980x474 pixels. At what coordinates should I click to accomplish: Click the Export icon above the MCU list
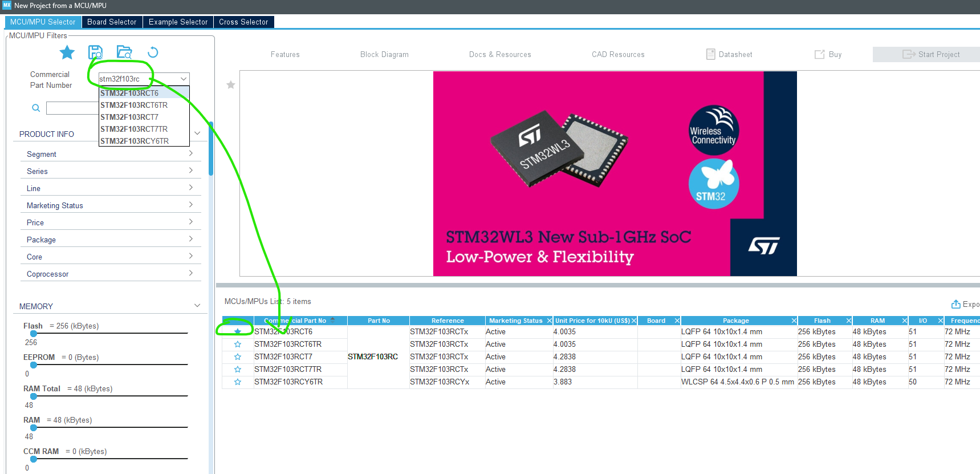956,304
